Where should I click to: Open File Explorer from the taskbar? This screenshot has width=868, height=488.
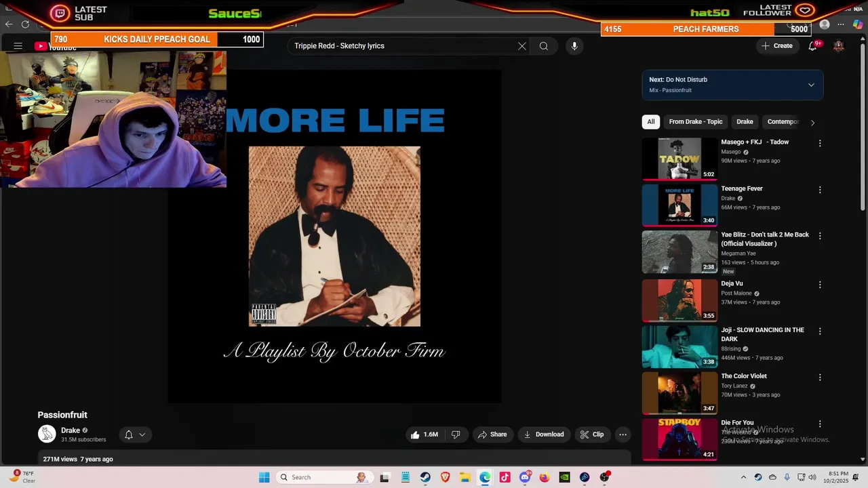click(x=465, y=477)
